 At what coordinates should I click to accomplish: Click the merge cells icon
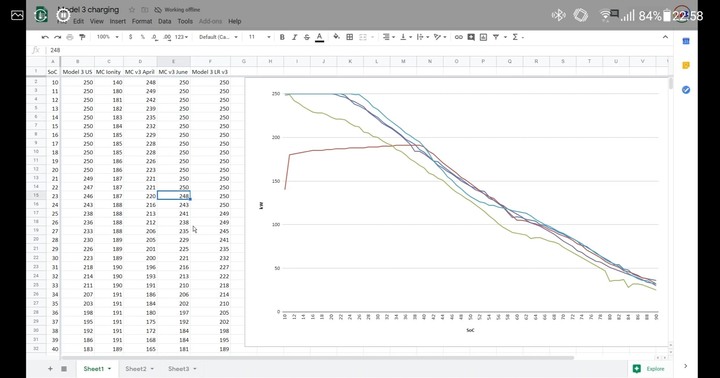363,37
